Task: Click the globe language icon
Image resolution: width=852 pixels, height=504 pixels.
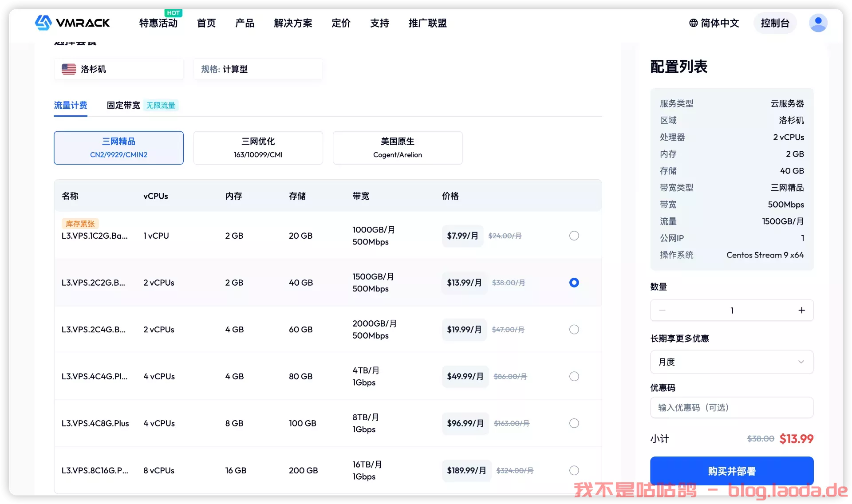Action: click(693, 23)
